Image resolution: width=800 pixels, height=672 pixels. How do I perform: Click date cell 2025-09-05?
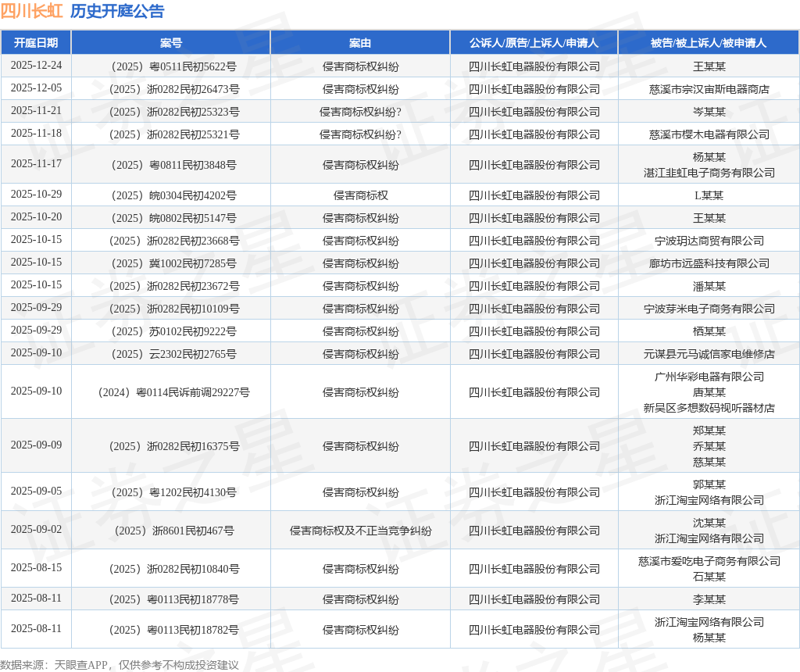click(36, 491)
